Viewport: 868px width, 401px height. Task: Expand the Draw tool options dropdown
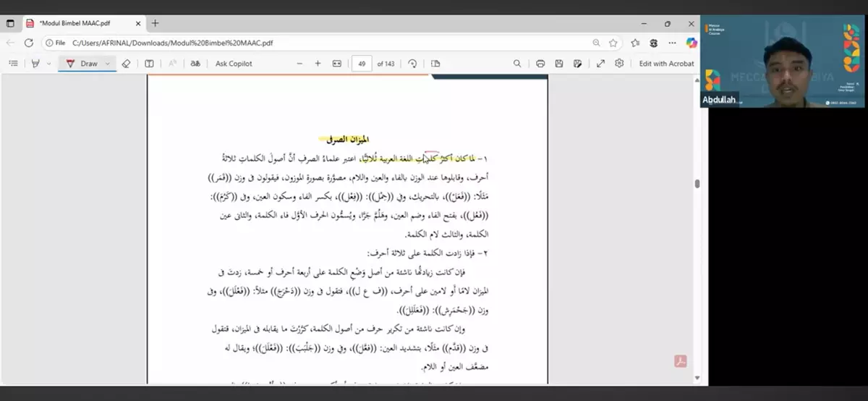(x=108, y=64)
